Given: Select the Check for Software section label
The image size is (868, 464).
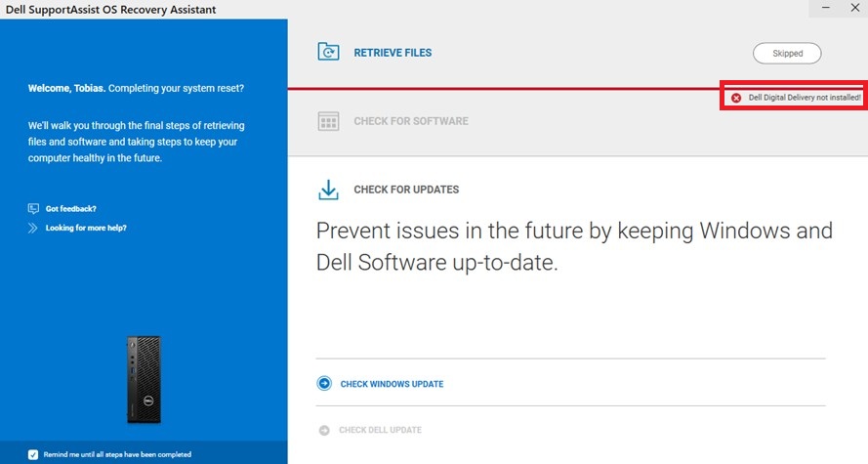Looking at the screenshot, I should pos(411,121).
